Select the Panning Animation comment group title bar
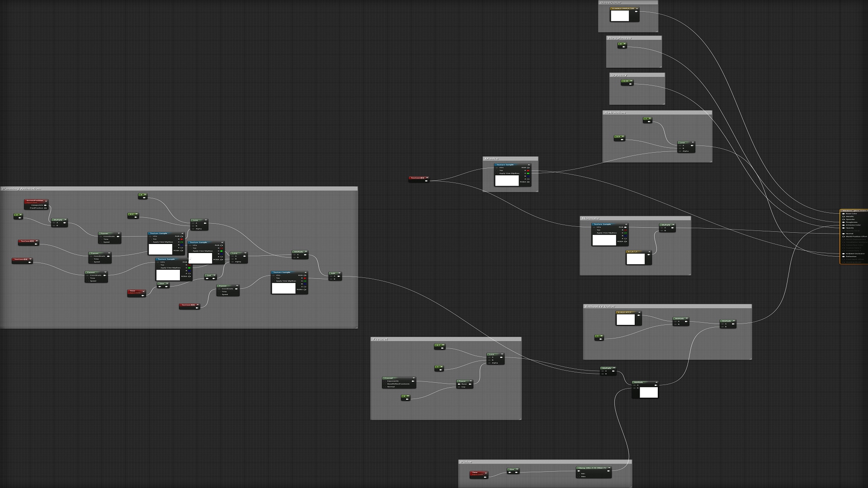Image resolution: width=868 pixels, height=488 pixels. (x=23, y=188)
